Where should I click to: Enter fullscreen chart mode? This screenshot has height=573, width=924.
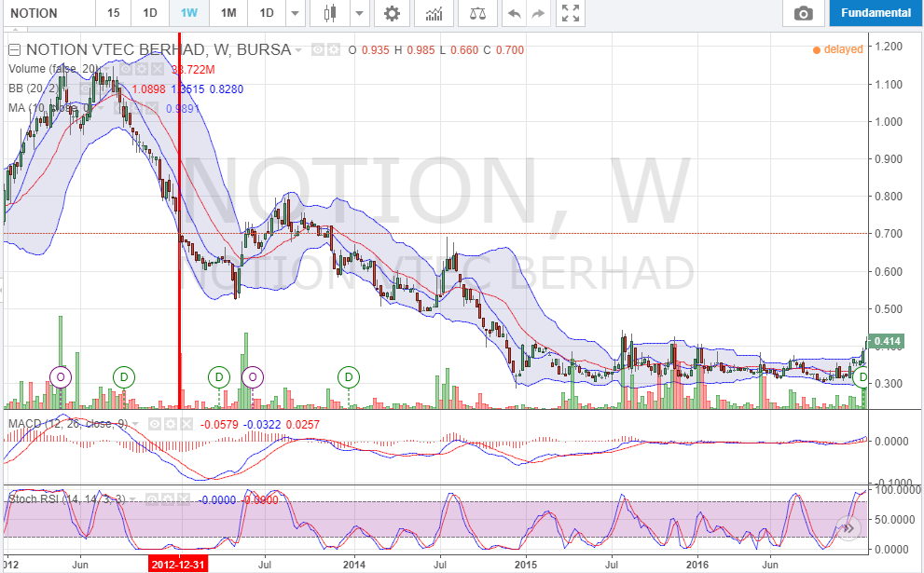571,13
